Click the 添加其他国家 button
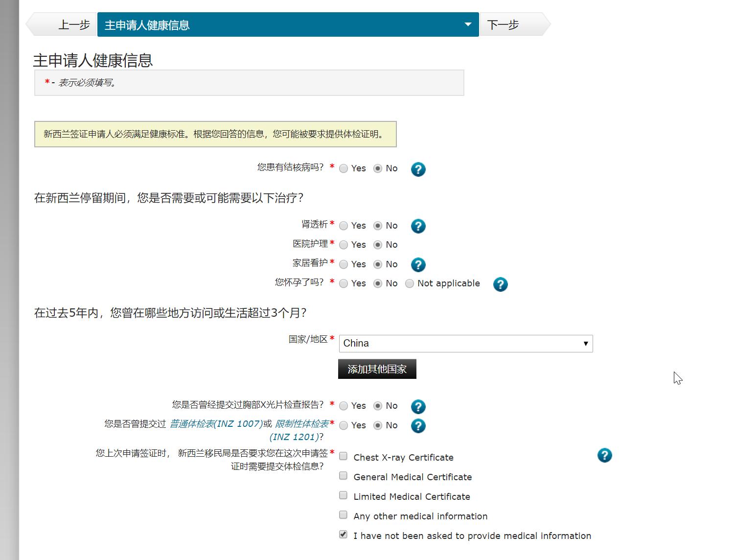The height and width of the screenshot is (560, 735). tap(377, 369)
